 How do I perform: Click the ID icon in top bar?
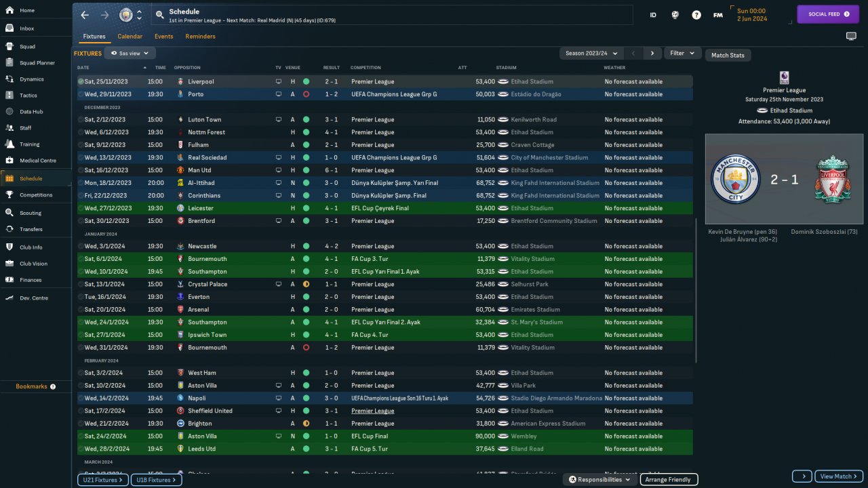click(x=653, y=15)
